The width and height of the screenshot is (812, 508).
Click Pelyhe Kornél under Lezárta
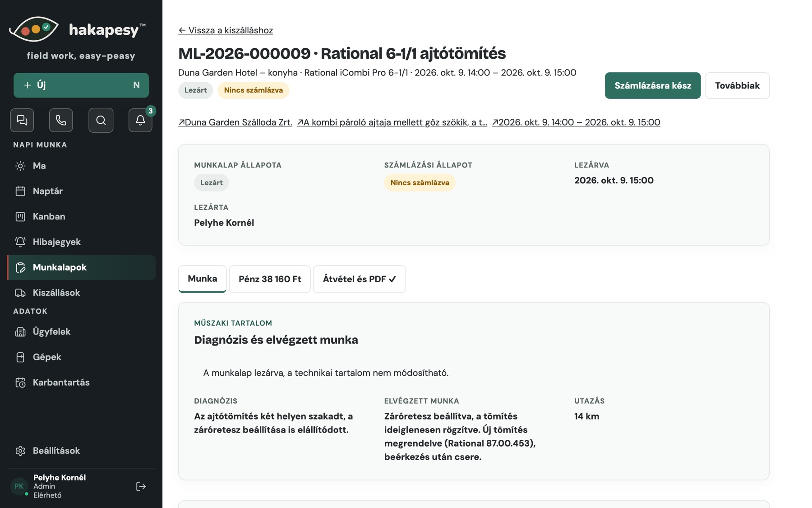(x=224, y=223)
